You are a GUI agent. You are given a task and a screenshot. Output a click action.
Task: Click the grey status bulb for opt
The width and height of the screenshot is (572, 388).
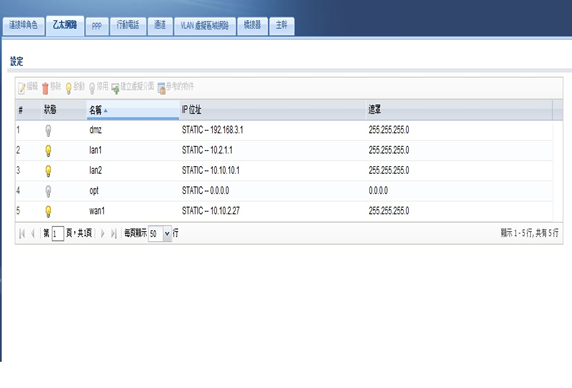pyautogui.click(x=48, y=191)
